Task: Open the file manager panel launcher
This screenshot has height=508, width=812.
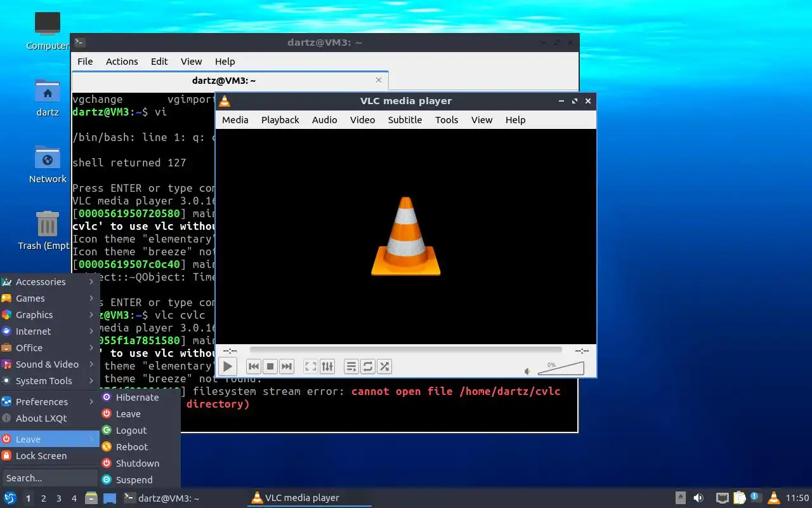Action: coord(91,498)
